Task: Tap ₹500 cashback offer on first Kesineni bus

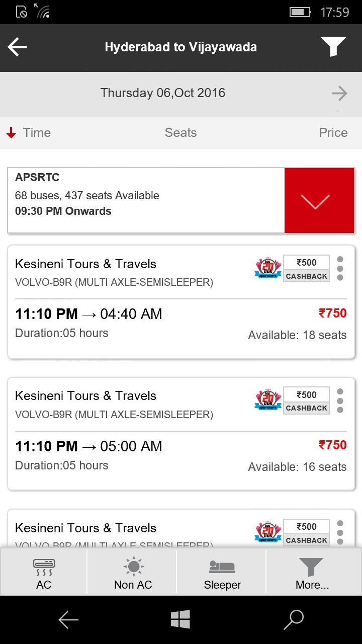Action: (x=306, y=269)
